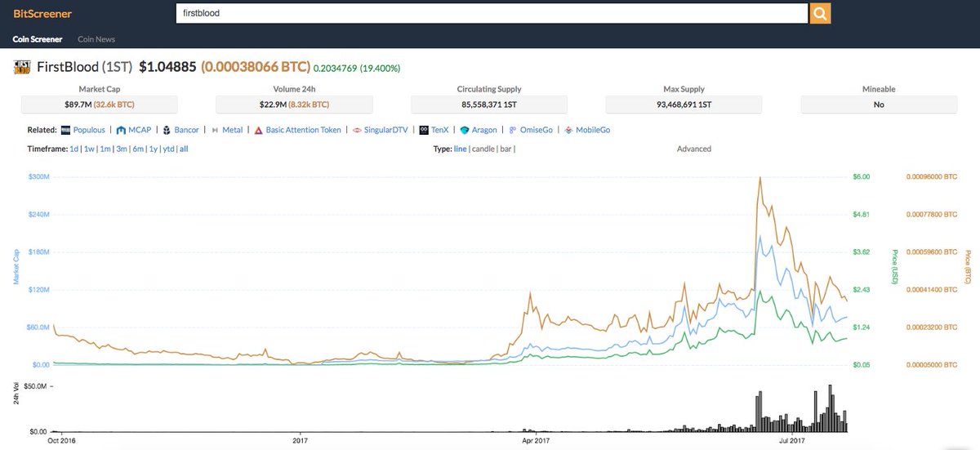This screenshot has height=450, width=980.
Task: Open the MCAP related coin link
Action: (140, 130)
